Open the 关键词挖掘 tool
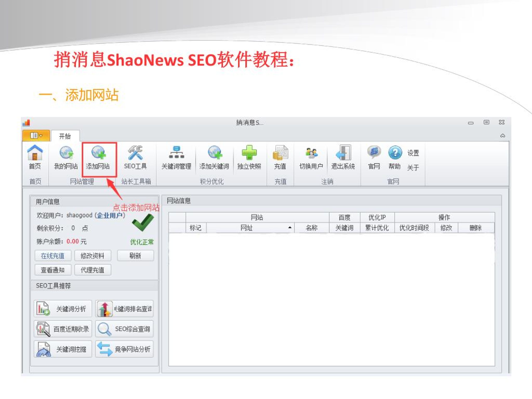 (63, 349)
